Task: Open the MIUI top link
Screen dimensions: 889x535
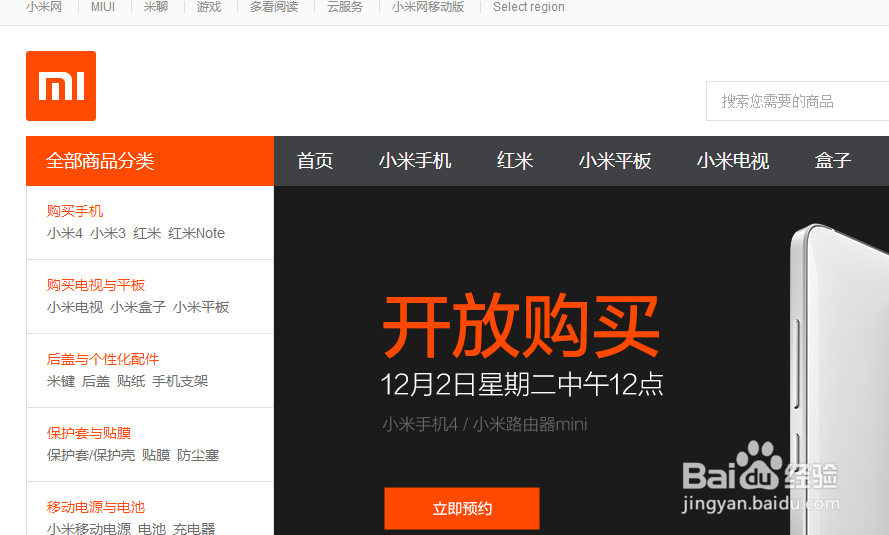Action: click(103, 7)
